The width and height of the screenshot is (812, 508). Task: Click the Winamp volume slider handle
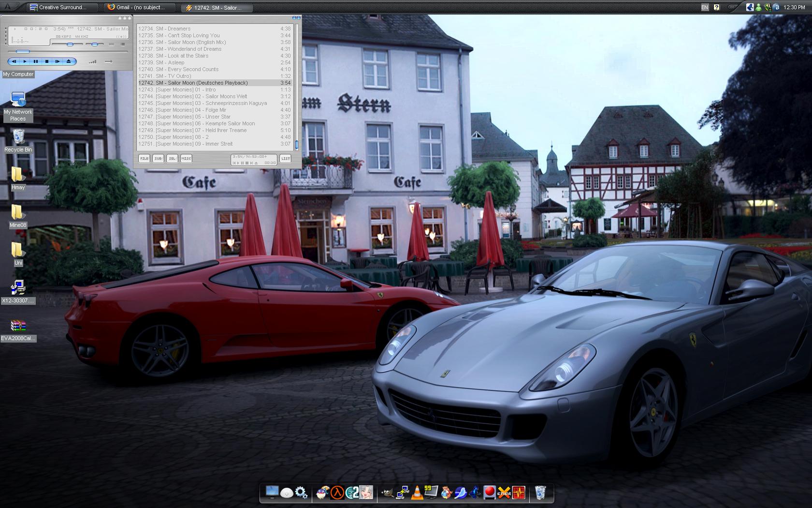(x=70, y=44)
